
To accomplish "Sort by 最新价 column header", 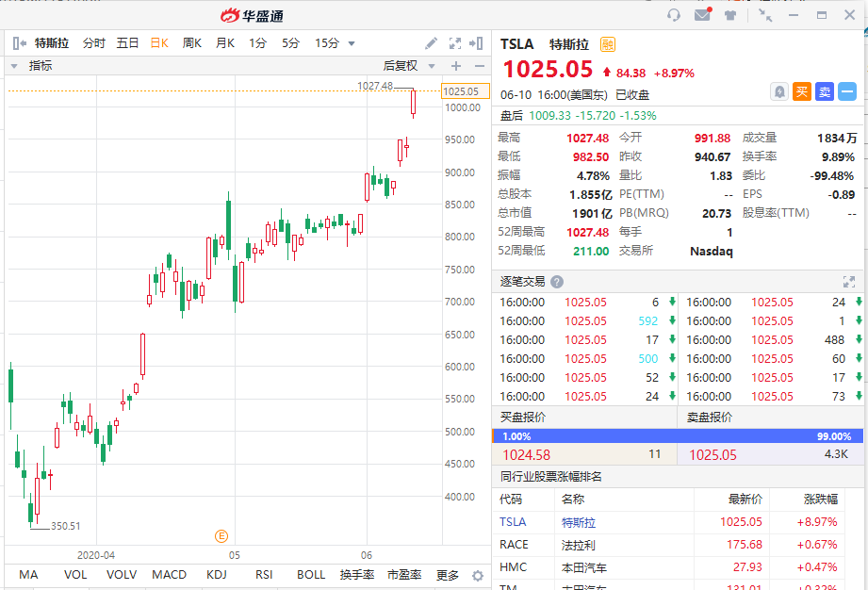I will pyautogui.click(x=745, y=500).
